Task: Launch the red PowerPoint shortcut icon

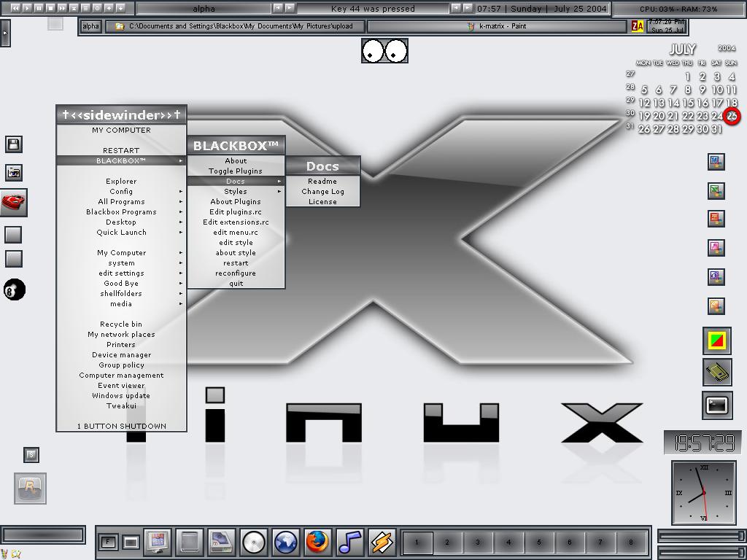Action: click(x=716, y=219)
